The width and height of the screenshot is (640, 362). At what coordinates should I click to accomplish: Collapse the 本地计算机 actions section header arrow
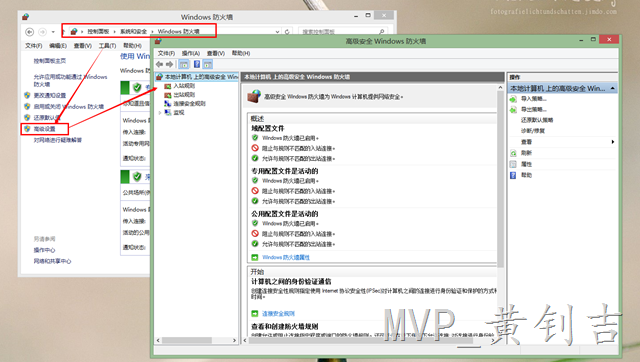pyautogui.click(x=613, y=88)
